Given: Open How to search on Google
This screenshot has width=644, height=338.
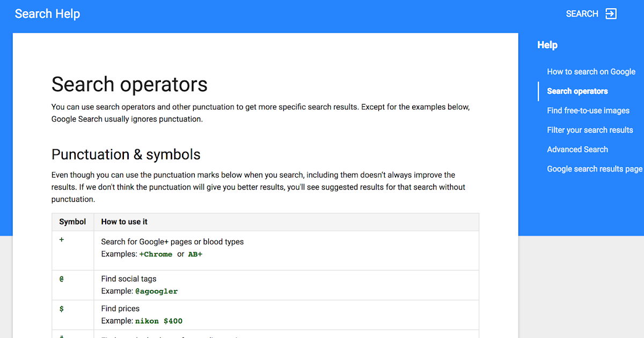Looking at the screenshot, I should click(x=591, y=71).
